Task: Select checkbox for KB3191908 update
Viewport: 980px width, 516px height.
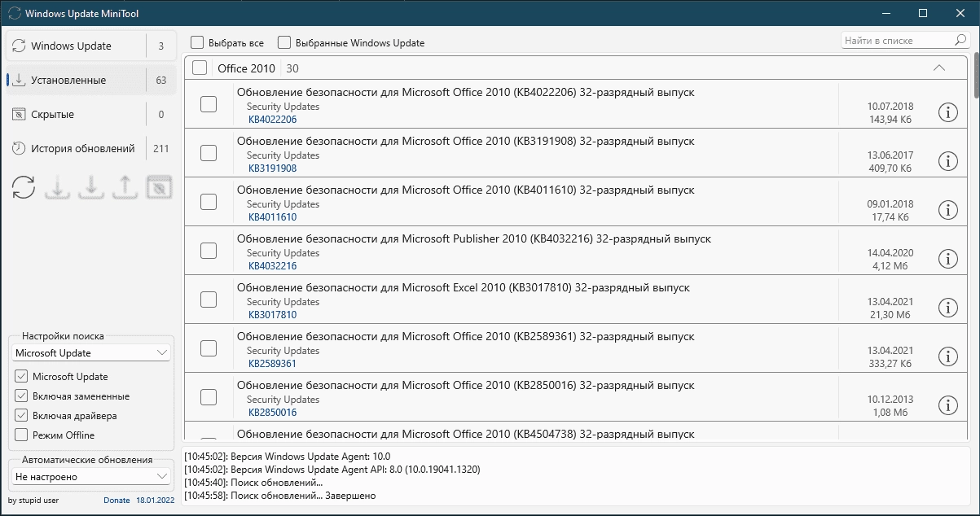Action: pyautogui.click(x=209, y=153)
